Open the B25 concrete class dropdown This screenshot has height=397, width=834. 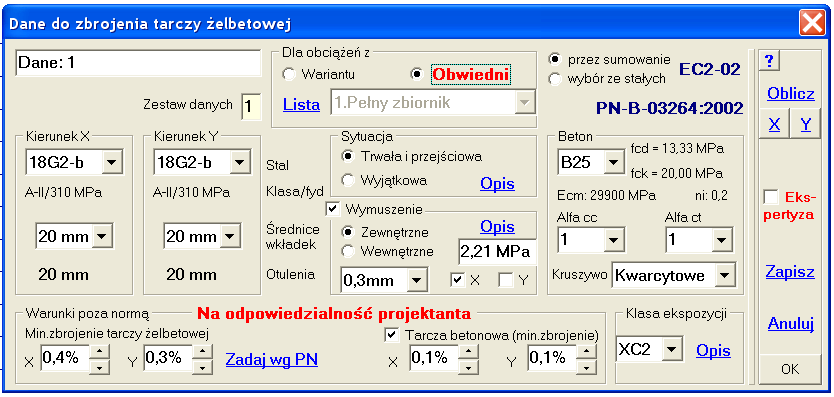point(613,162)
